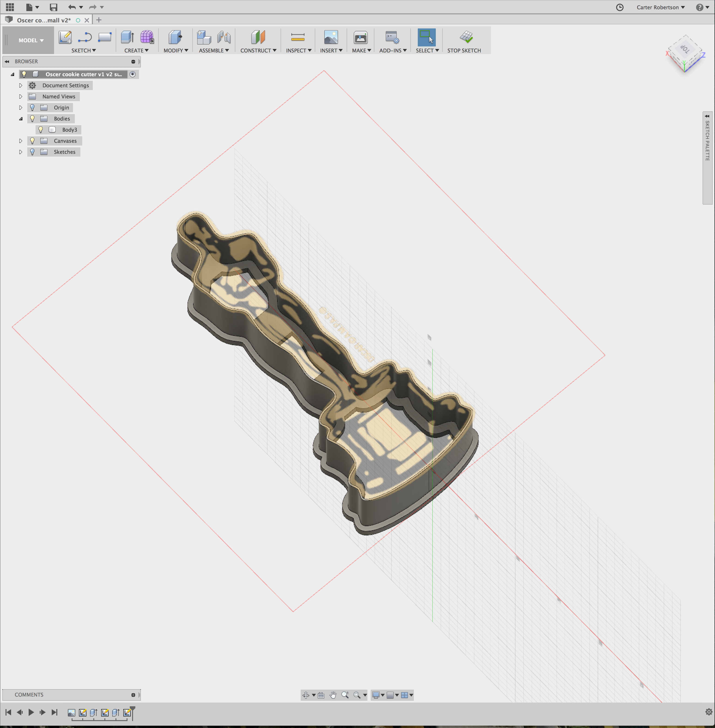Screen dimensions: 715x728
Task: Add a new document tab
Action: coord(99,20)
